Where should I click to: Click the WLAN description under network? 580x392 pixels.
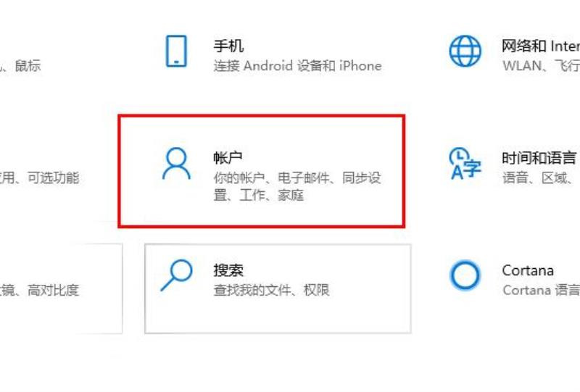click(x=541, y=66)
